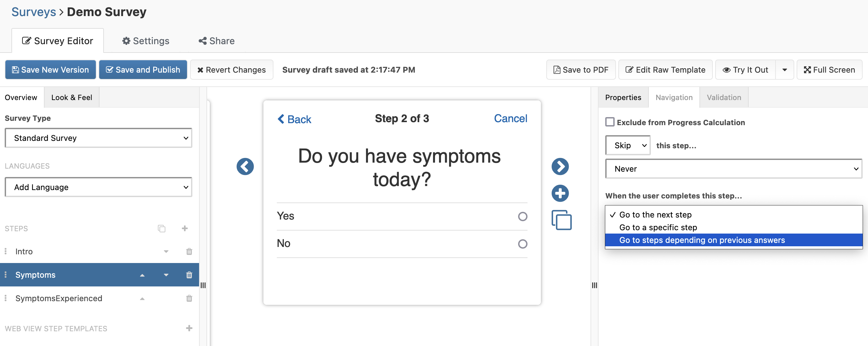Click the Surveys breadcrumb link
Screen dimensions: 868x346
[x=34, y=12]
